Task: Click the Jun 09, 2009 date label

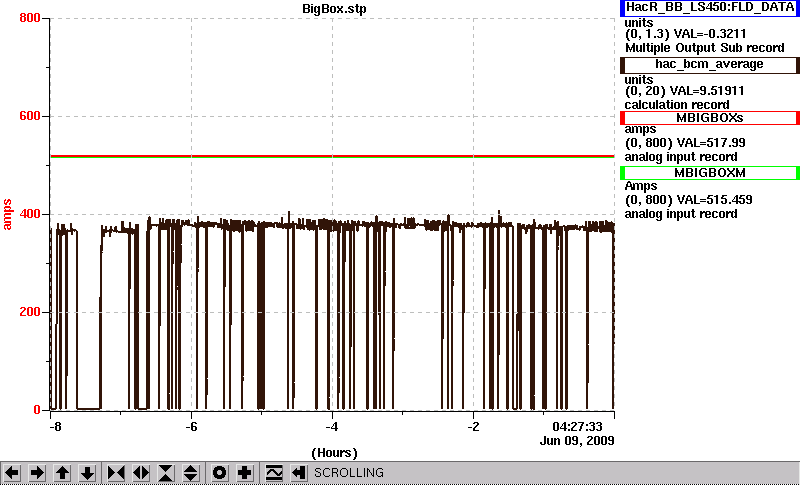Action: click(577, 441)
